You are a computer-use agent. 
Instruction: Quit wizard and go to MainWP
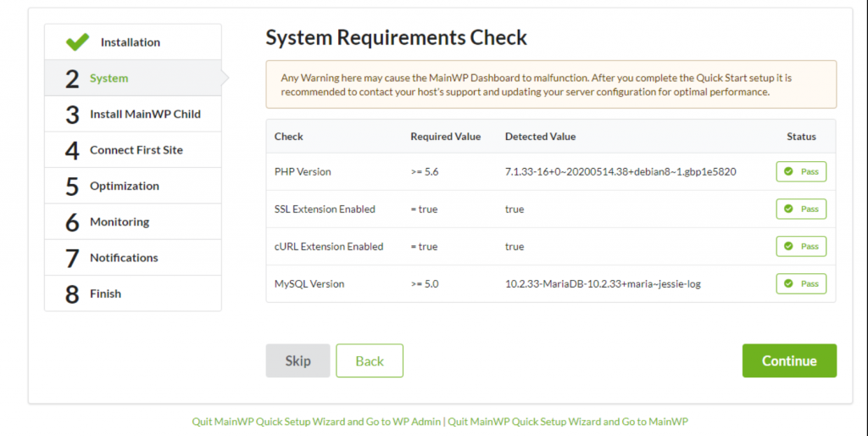pyautogui.click(x=568, y=422)
